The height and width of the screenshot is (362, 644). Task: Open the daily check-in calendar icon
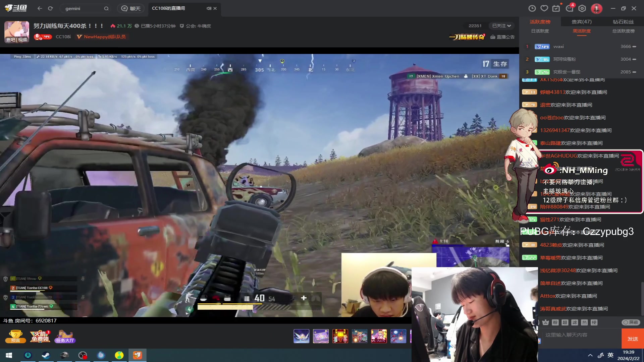coord(556,8)
